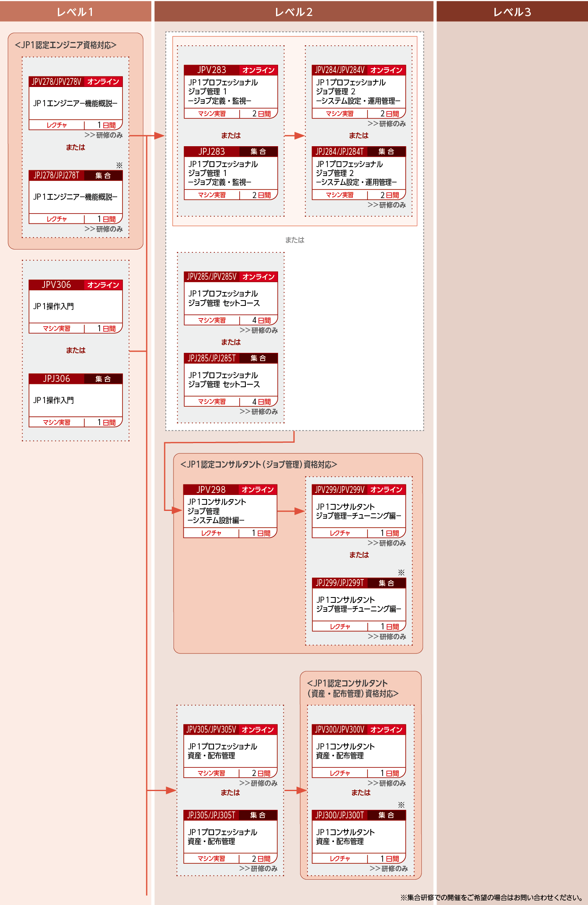Image resolution: width=588 pixels, height=905 pixels.
Task: Click the JP1認定コンサルタント(資産・配布管理) heading
Action: tap(353, 688)
